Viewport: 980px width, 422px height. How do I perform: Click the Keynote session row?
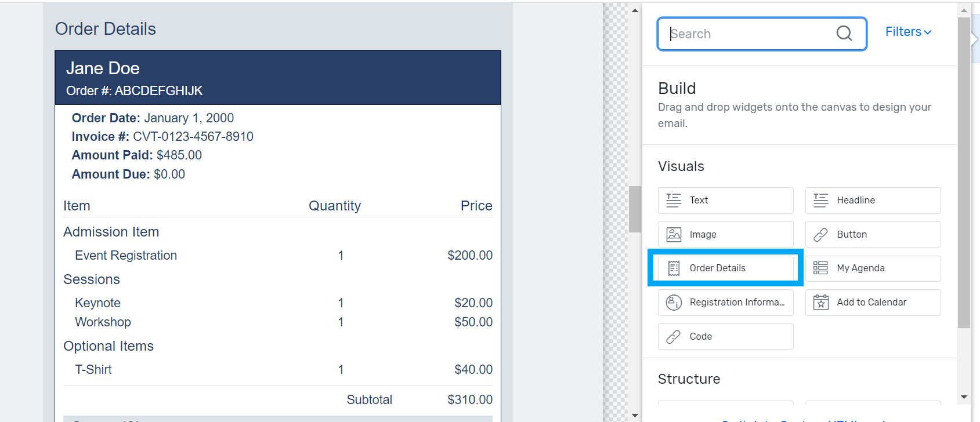278,303
